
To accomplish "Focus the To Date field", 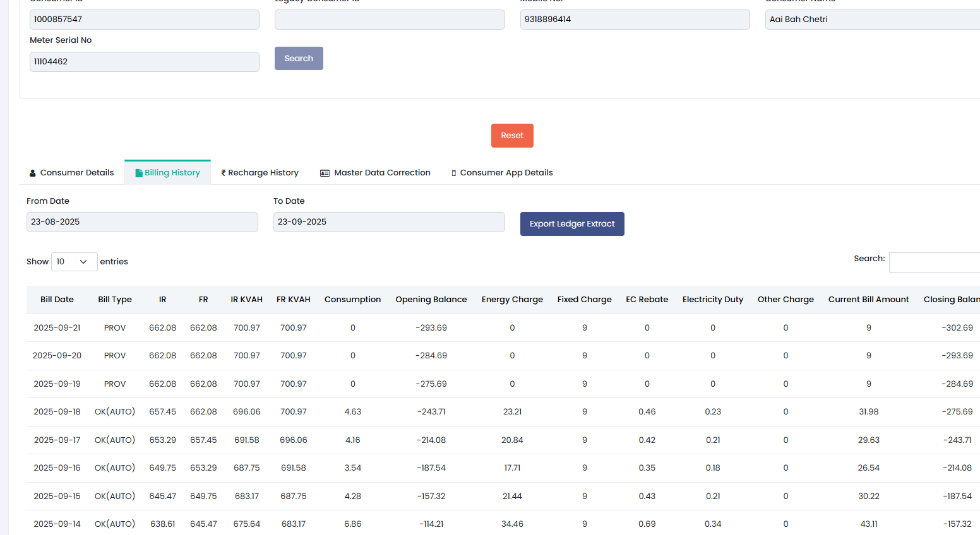I will point(389,222).
